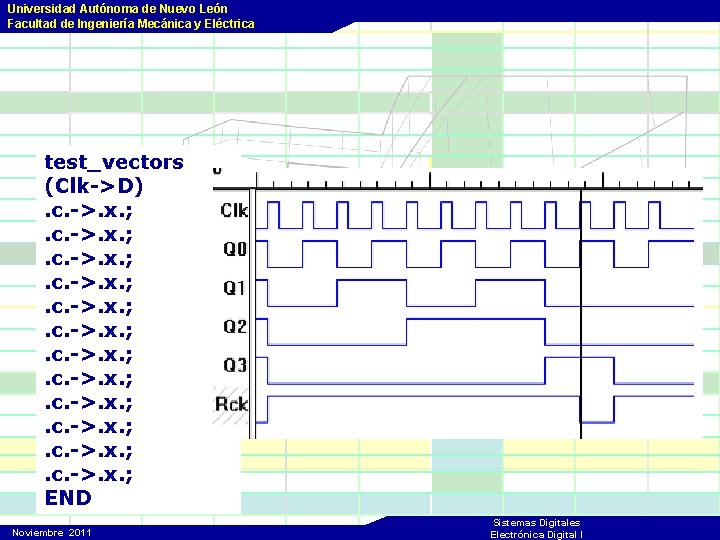
Task: Click the test_vectors heading text
Action: coord(114,162)
